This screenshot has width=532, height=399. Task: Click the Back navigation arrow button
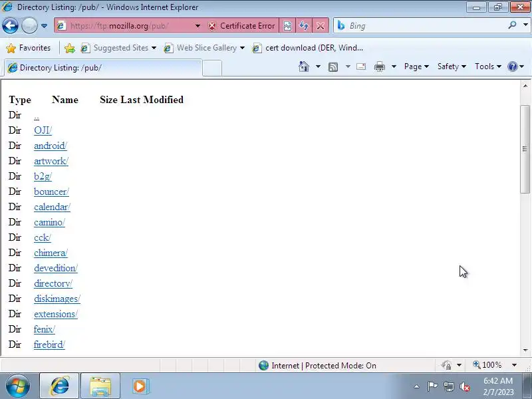pyautogui.click(x=10, y=25)
